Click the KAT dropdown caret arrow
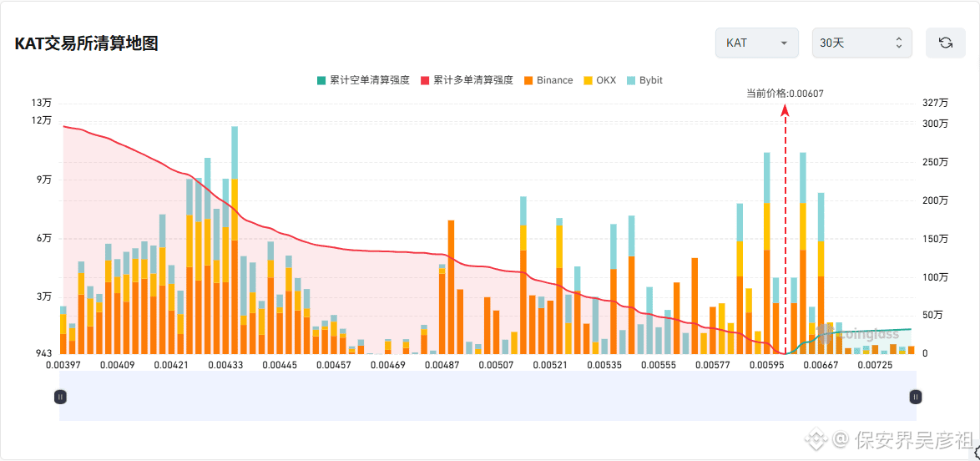This screenshot has width=980, height=461. (x=784, y=43)
